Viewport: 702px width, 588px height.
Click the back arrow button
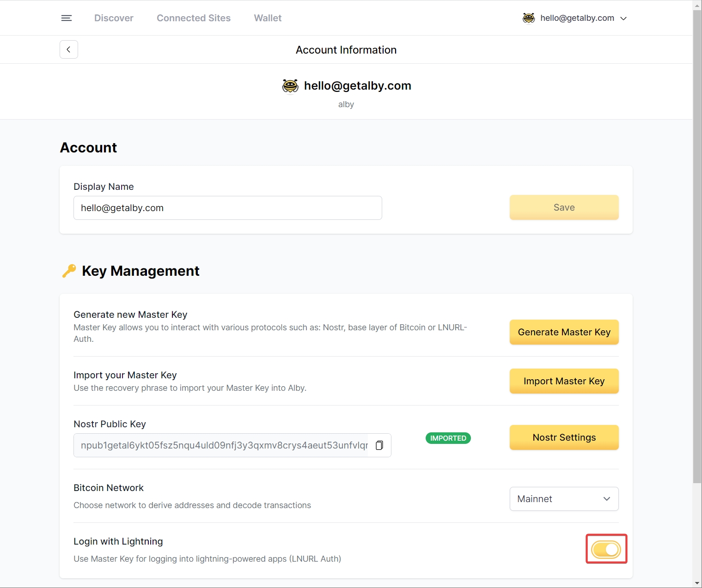point(69,49)
